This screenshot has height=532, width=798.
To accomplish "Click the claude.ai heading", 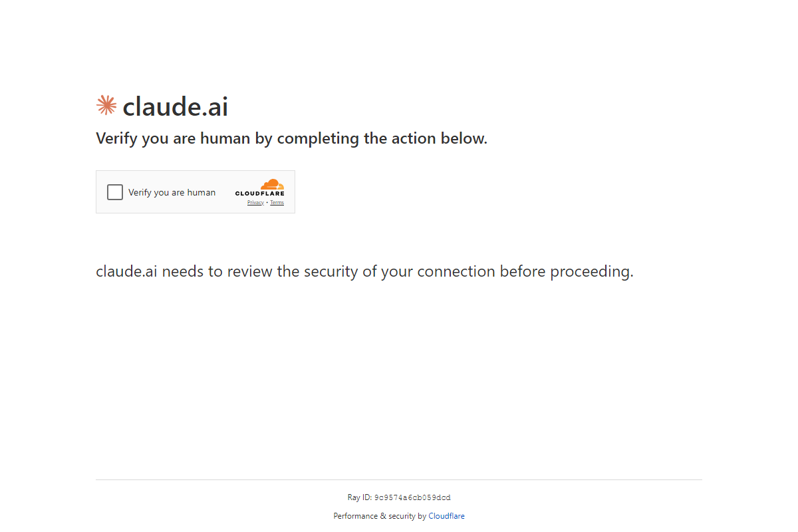I will [175, 106].
